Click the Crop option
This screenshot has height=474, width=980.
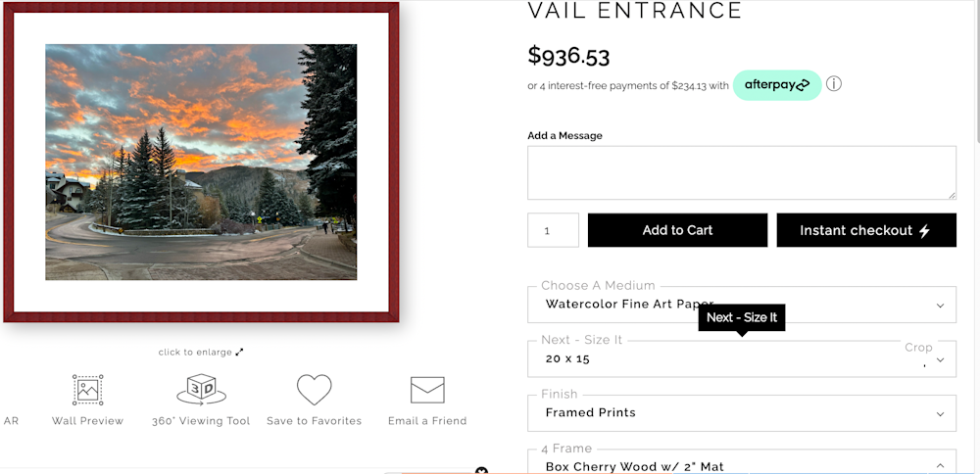point(918,348)
